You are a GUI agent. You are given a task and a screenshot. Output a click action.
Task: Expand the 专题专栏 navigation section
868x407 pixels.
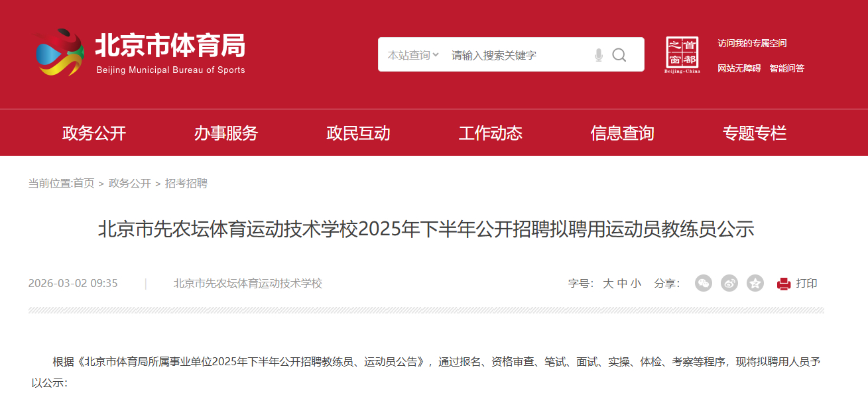[754, 133]
